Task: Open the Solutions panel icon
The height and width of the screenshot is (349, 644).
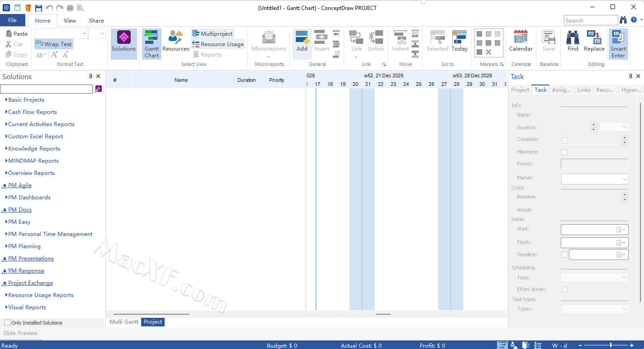Action: tap(123, 38)
